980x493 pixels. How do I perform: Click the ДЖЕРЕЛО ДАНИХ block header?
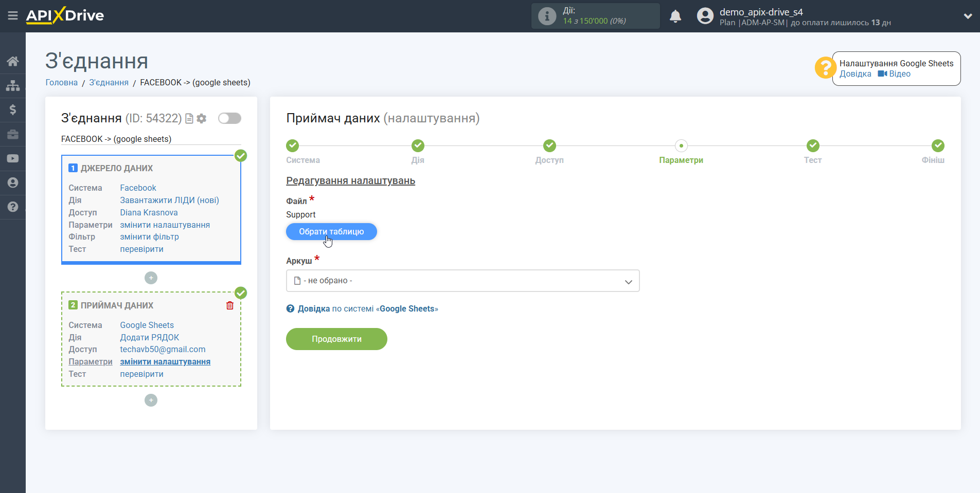pyautogui.click(x=117, y=169)
